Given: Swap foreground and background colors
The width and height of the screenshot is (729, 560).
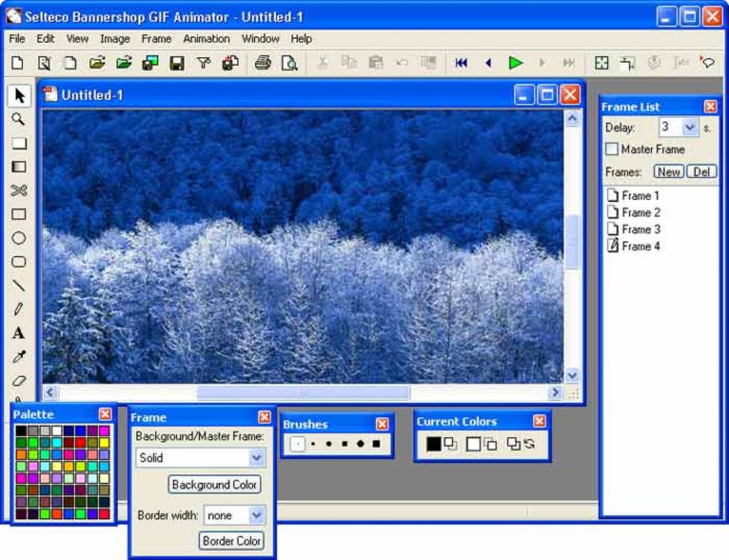Looking at the screenshot, I should point(530,444).
